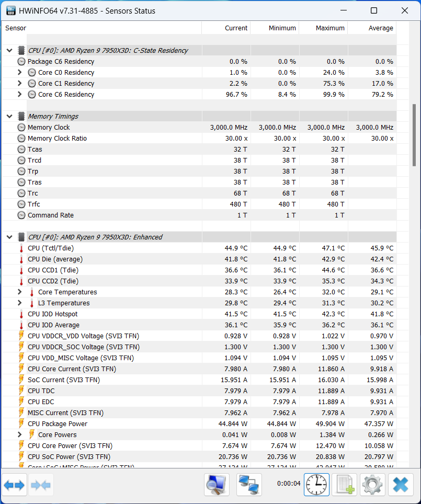Screen dimensions: 421x504
Task: Expand Core C1 Residency row
Action: point(20,83)
